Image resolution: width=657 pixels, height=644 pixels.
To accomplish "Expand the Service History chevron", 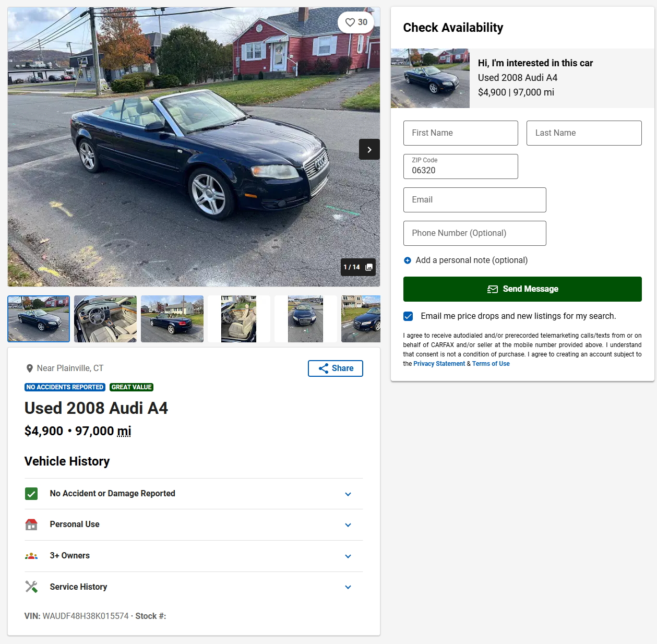I will point(348,587).
